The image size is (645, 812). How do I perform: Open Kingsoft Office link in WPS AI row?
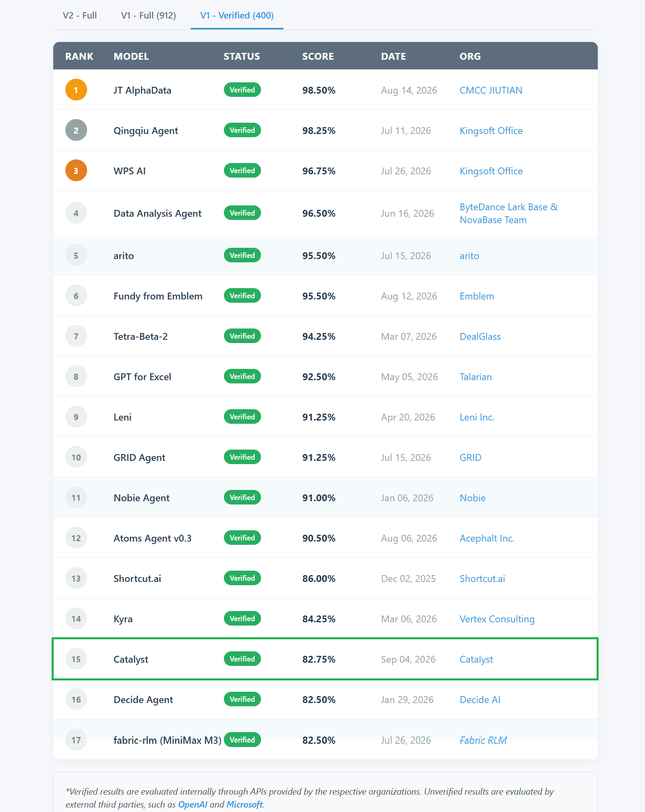click(491, 171)
